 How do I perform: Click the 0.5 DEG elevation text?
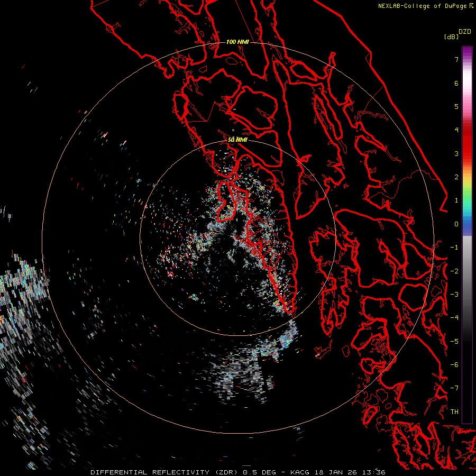click(259, 472)
